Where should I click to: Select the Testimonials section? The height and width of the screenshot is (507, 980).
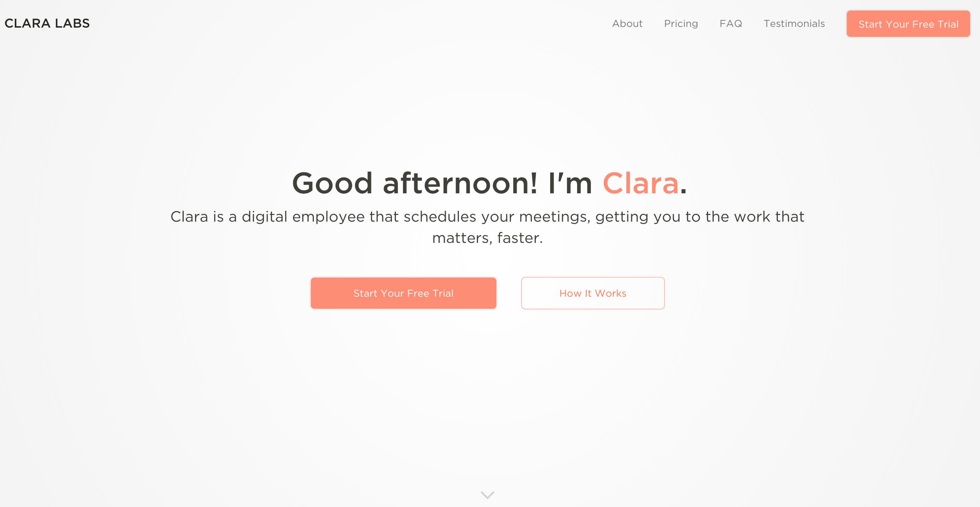pos(794,23)
